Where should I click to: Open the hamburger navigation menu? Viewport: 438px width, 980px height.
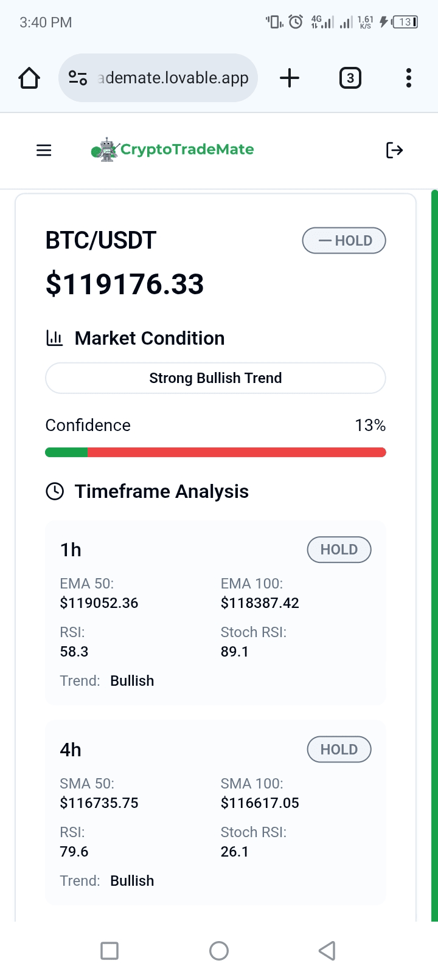[44, 150]
